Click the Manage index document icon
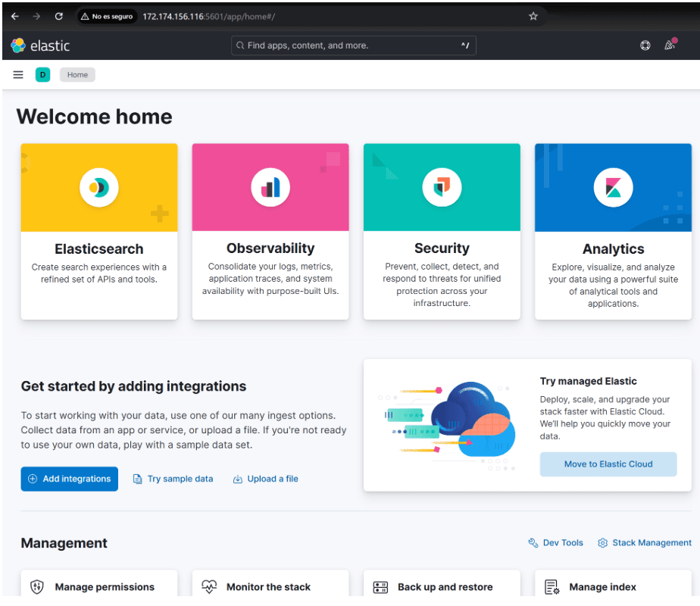This screenshot has height=606, width=700. coord(551,586)
